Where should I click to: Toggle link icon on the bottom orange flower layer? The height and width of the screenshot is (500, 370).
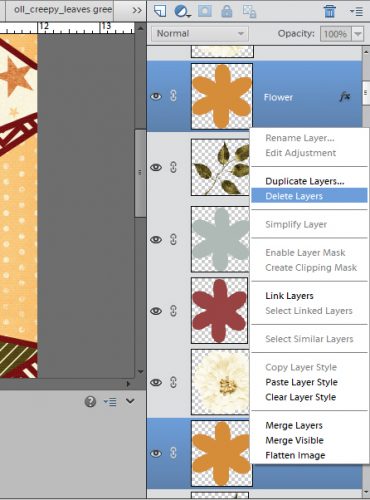(x=173, y=453)
